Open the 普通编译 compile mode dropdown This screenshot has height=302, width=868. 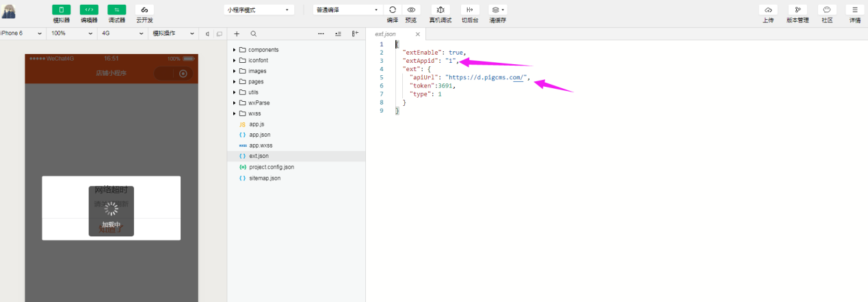coord(348,10)
